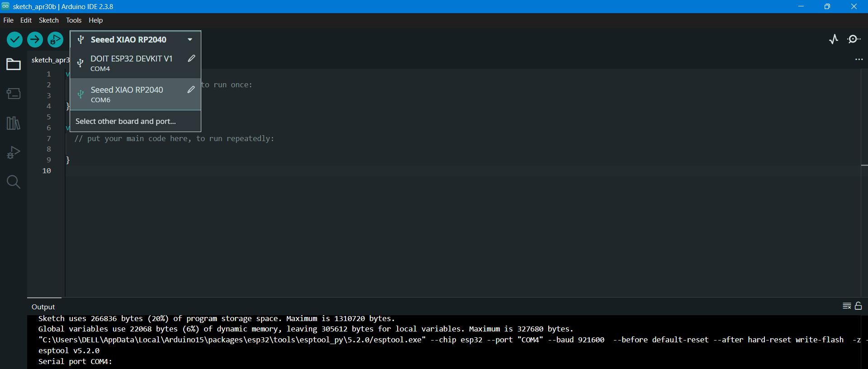The width and height of the screenshot is (868, 369).
Task: Open the Sketchbook folder sidebar icon
Action: [x=14, y=65]
